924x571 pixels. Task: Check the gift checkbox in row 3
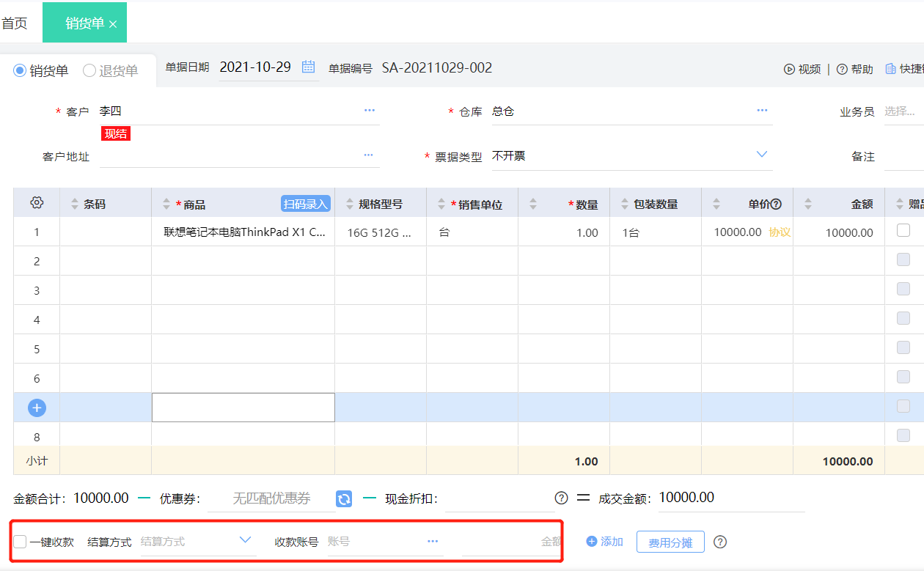coord(903,289)
